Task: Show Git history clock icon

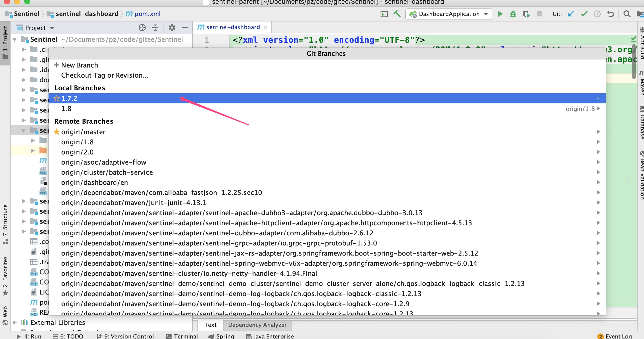Action: pos(597,14)
